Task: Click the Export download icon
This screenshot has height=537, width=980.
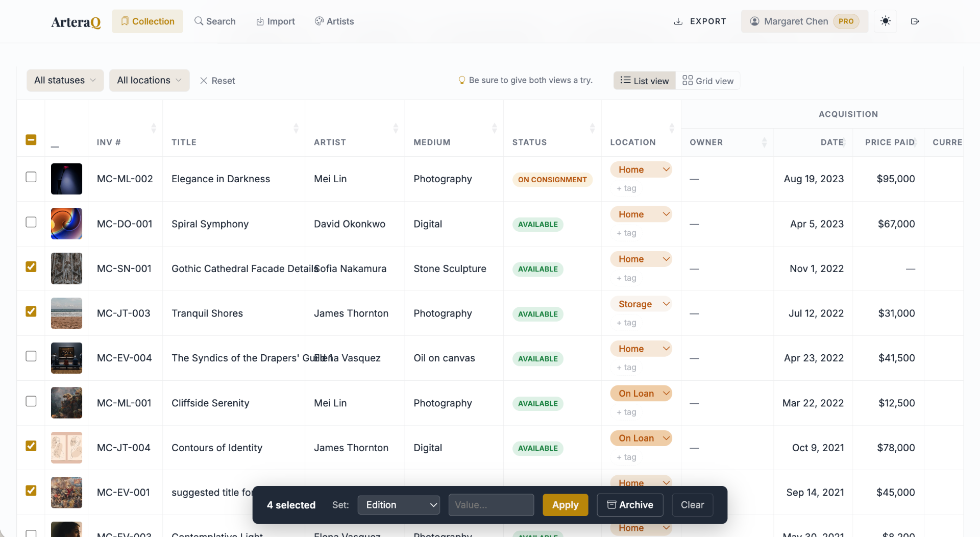Action: click(x=679, y=21)
